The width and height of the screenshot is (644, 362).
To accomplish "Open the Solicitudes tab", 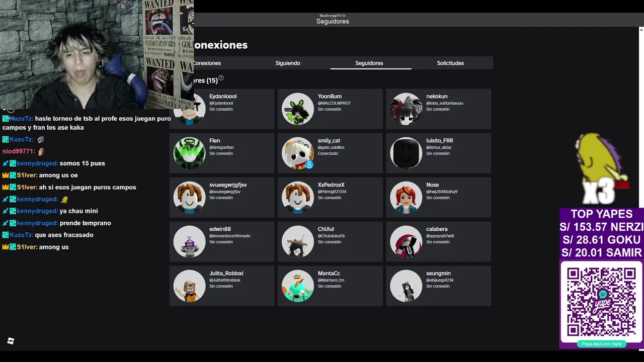I will [450, 63].
